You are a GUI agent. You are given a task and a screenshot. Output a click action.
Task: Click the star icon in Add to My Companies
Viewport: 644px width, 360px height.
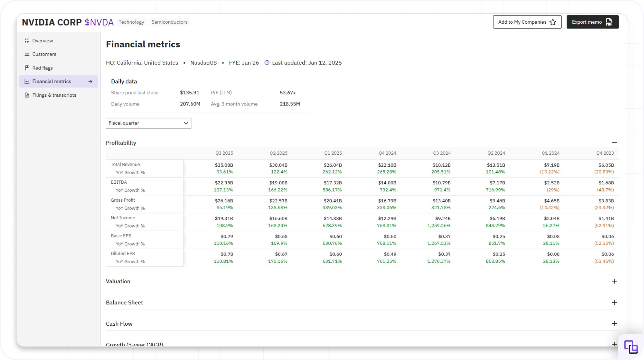coord(553,22)
